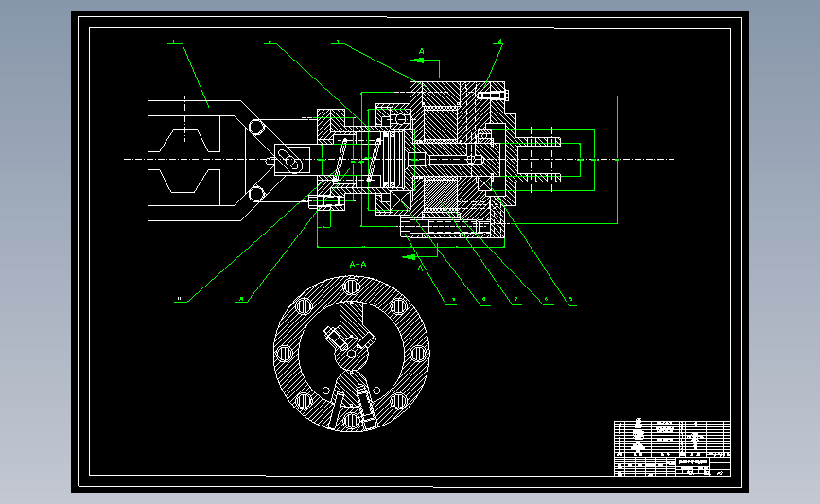Image resolution: width=820 pixels, height=504 pixels.
Task: Click part callout number 6
Action: (546, 300)
